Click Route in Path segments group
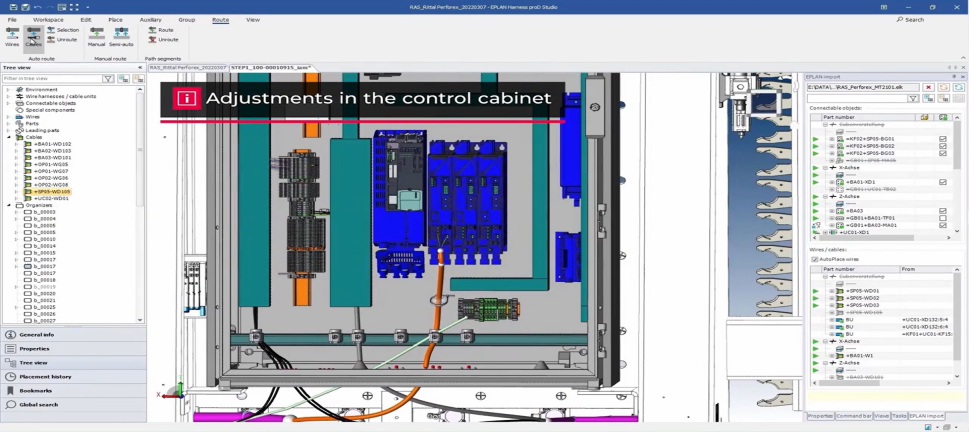The height and width of the screenshot is (433, 970). click(161, 30)
